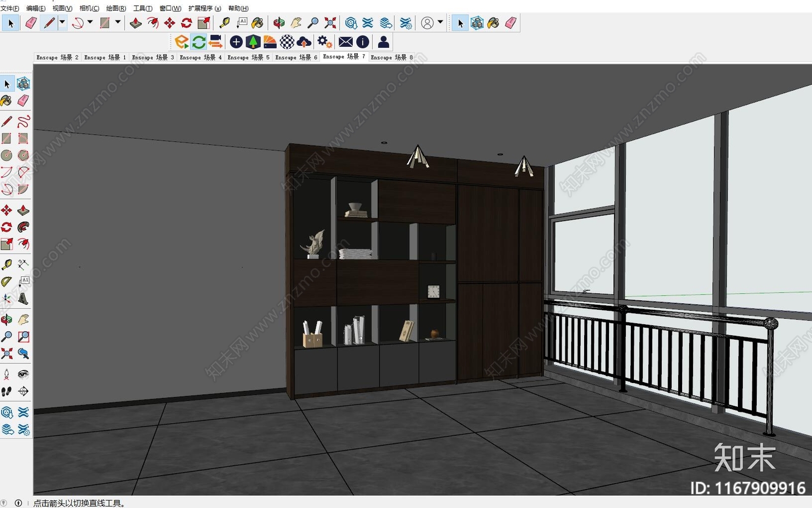The width and height of the screenshot is (812, 508).
Task: Start Enscape rendering from the Enscape toolbar
Action: (181, 42)
